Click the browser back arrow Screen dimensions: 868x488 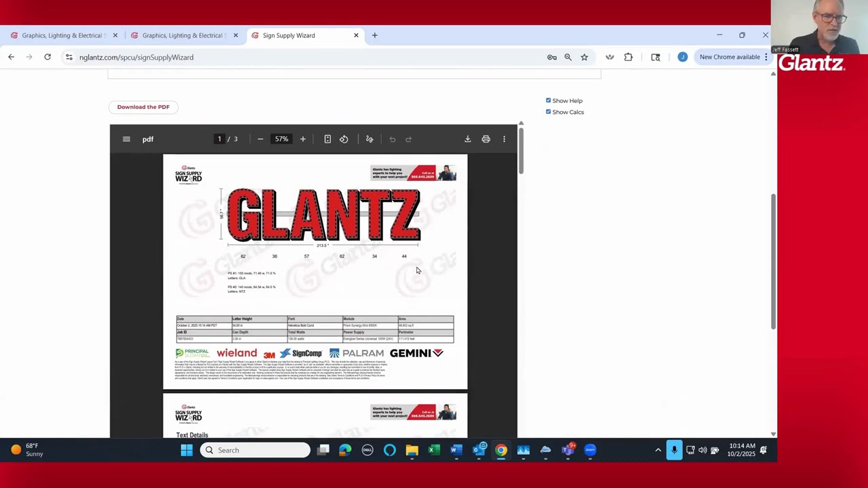(12, 57)
